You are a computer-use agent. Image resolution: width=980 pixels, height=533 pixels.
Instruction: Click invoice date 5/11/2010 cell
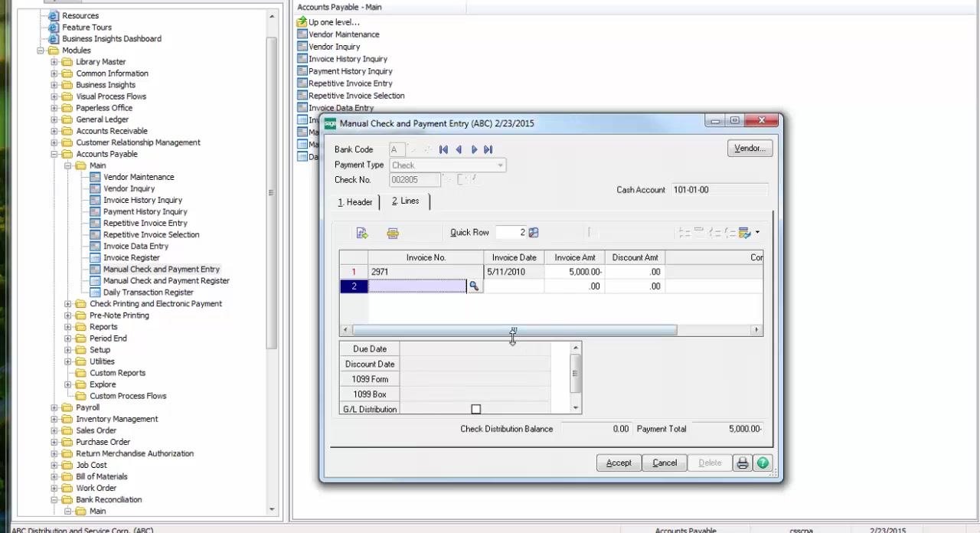pyautogui.click(x=514, y=272)
